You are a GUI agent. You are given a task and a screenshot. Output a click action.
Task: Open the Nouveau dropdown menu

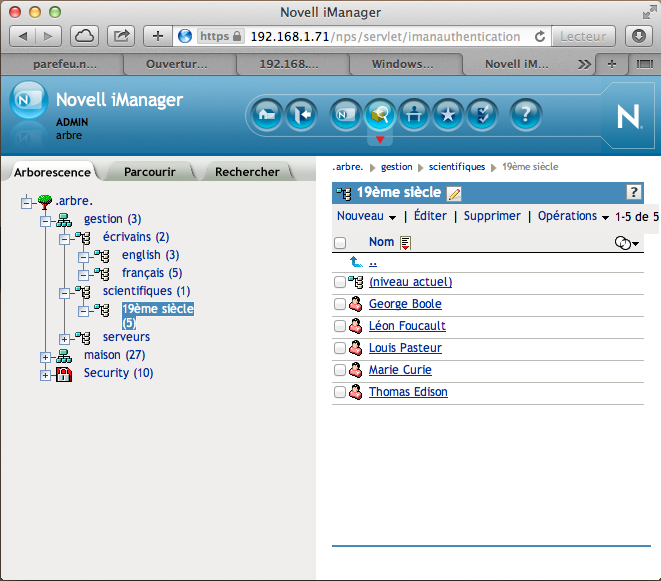click(x=366, y=216)
